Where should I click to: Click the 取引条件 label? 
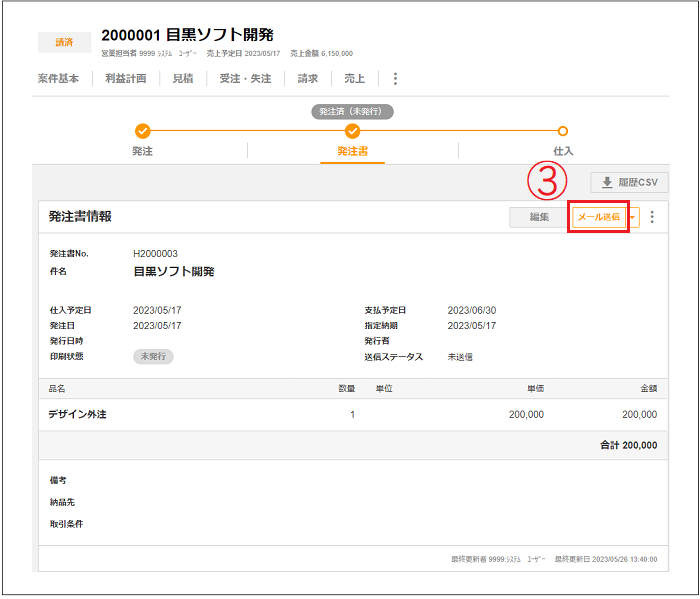coord(67,524)
